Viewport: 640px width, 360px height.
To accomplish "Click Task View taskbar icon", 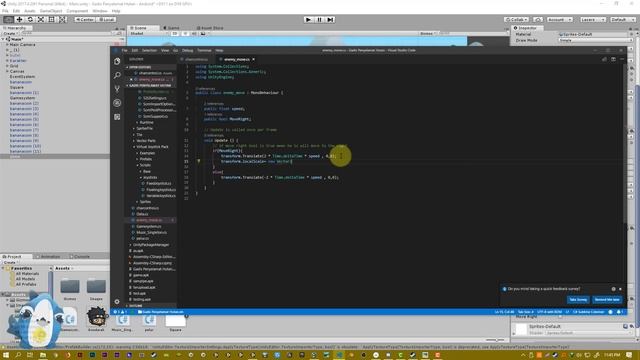I will 30,355.
